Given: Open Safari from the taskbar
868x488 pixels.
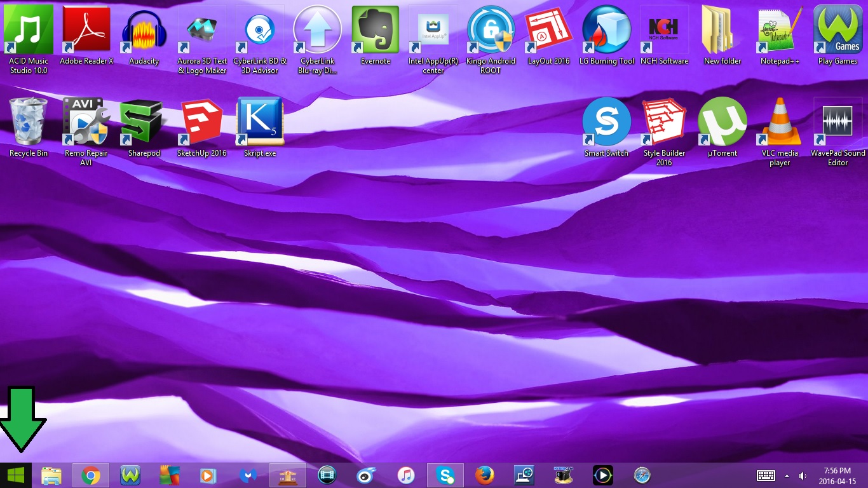Looking at the screenshot, I should pos(642,475).
